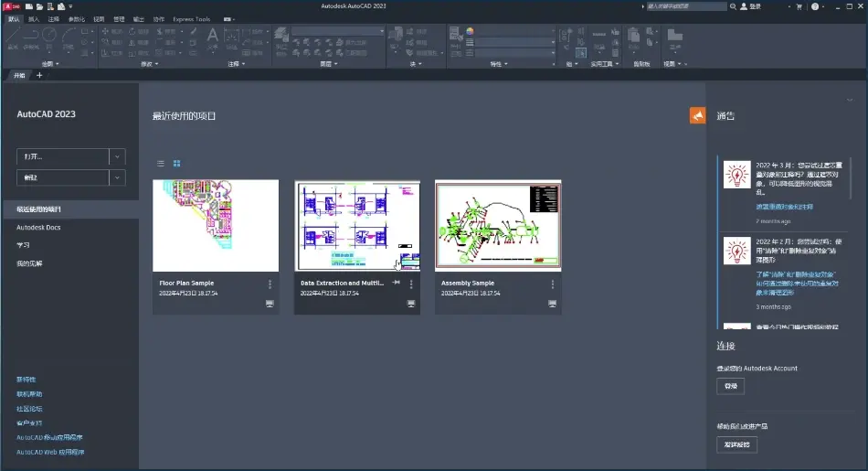This screenshot has width=868, height=471.
Task: Click the color wheel icon in Properties panel
Action: [x=470, y=32]
